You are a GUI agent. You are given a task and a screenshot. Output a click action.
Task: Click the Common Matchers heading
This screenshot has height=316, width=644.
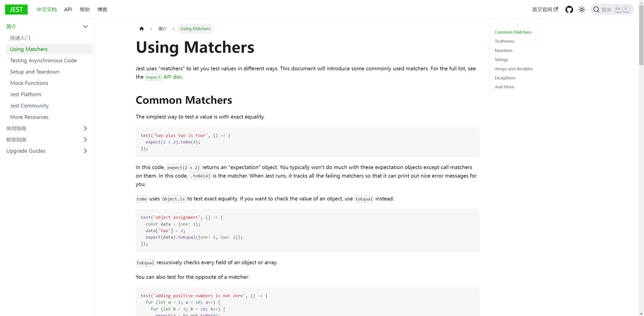[x=184, y=100]
